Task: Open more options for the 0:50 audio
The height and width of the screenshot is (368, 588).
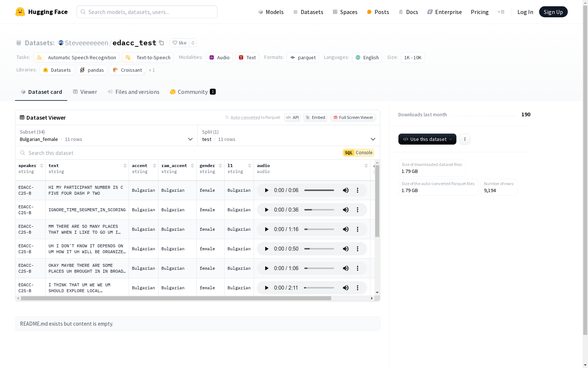Action: click(x=358, y=249)
